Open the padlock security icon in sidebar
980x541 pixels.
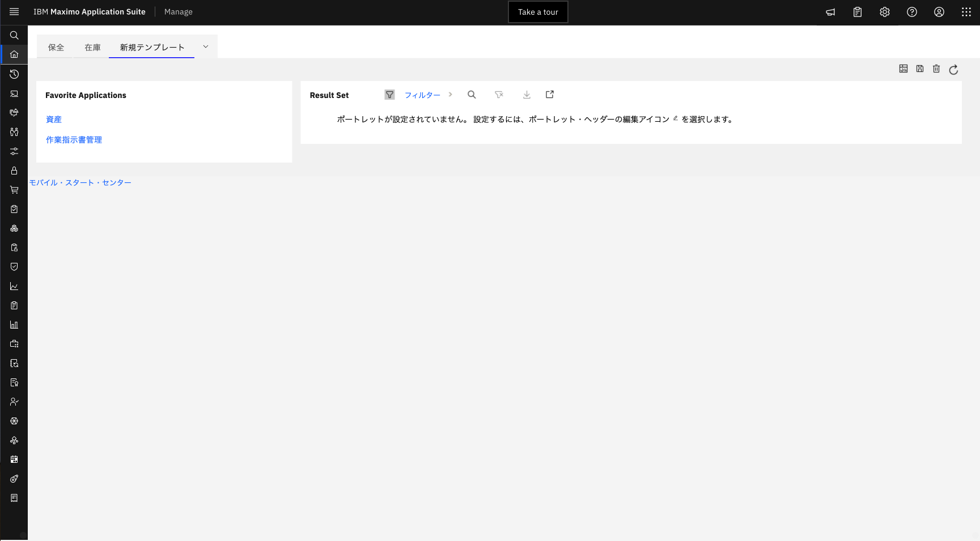click(14, 171)
